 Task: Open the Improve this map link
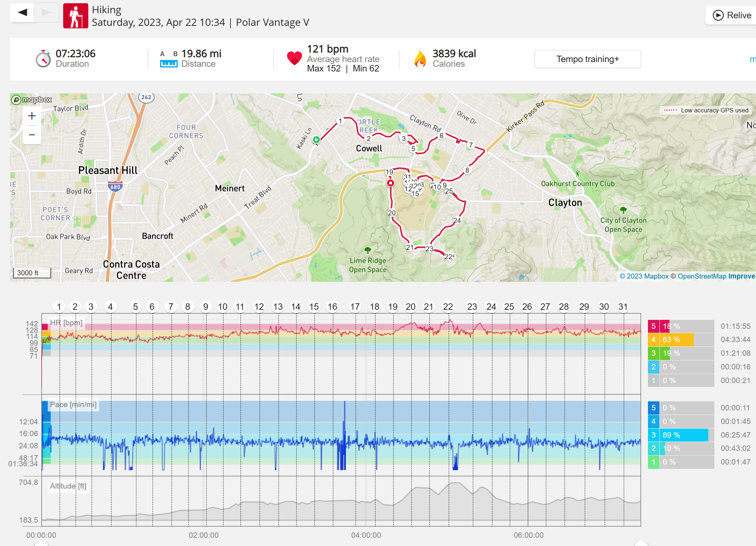click(742, 276)
